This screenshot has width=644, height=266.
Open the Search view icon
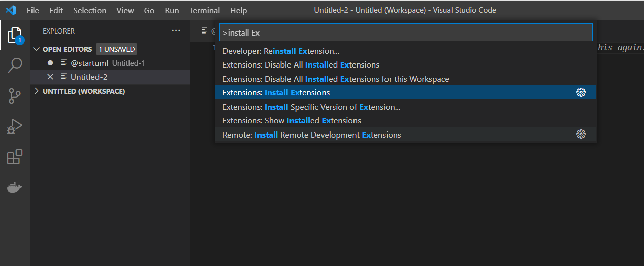coord(15,65)
